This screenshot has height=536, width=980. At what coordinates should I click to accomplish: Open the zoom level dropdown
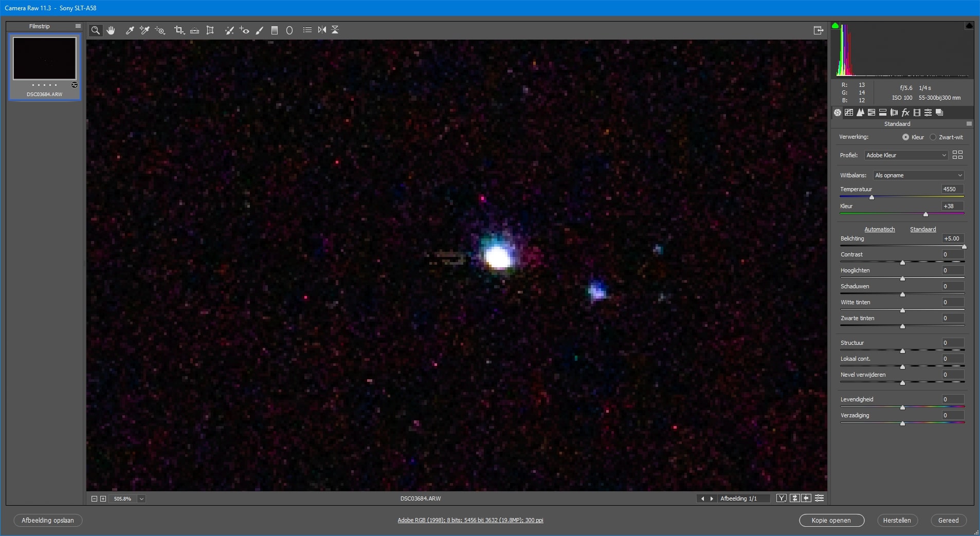pyautogui.click(x=141, y=499)
